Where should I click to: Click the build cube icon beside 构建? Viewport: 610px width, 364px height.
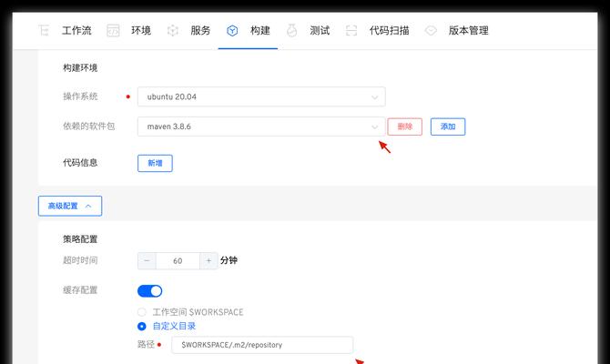coord(232,30)
